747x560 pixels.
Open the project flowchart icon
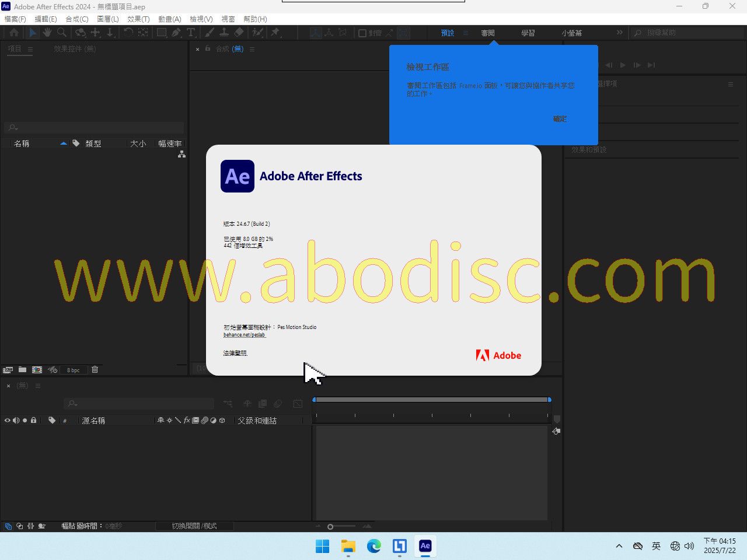(181, 154)
